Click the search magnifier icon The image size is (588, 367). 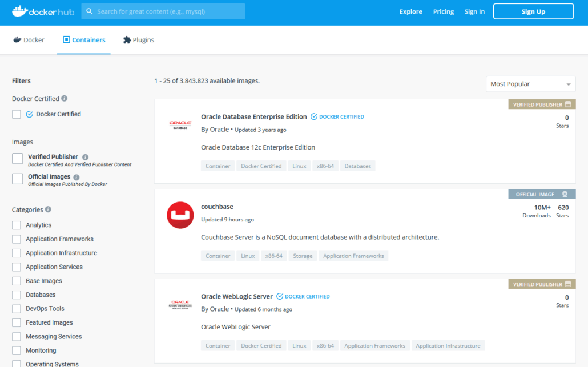click(89, 11)
